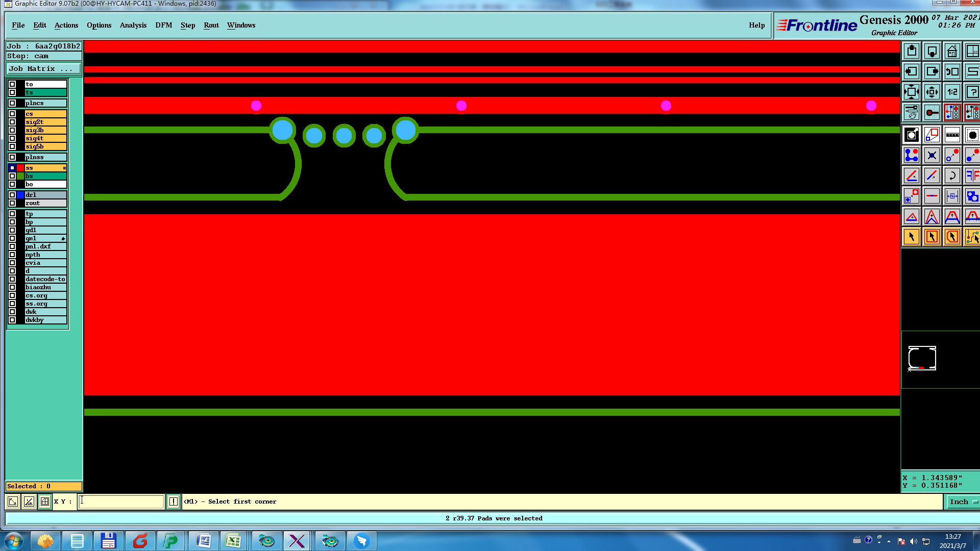The height and width of the screenshot is (551, 980).
Task: Click the green swatch of bs layer
Action: tap(20, 176)
